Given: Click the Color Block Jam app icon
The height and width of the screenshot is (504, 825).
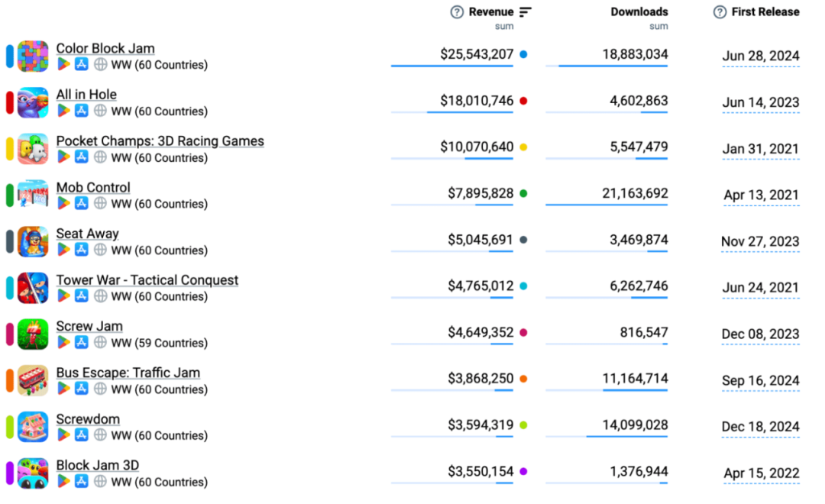Looking at the screenshot, I should pos(33,57).
